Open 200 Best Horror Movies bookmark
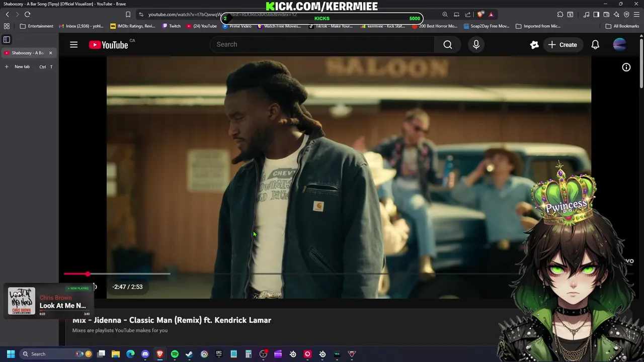644x362 pixels. click(x=434, y=26)
